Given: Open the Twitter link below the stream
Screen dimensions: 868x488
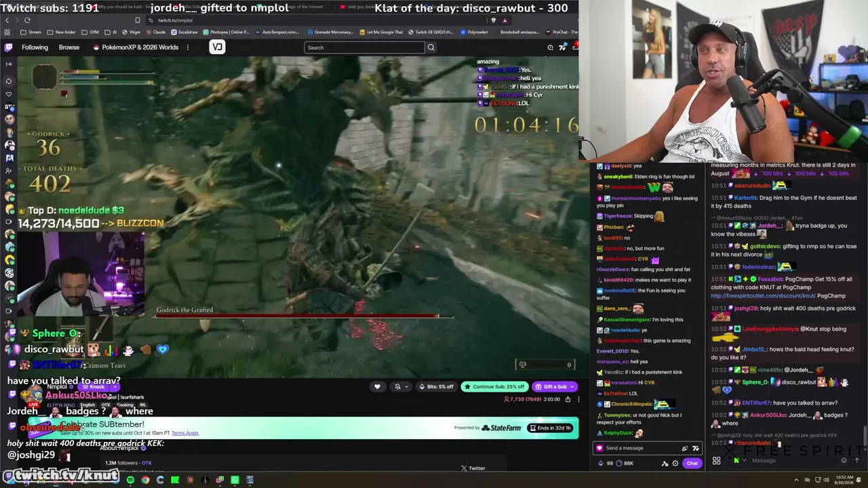Looking at the screenshot, I should click(473, 468).
